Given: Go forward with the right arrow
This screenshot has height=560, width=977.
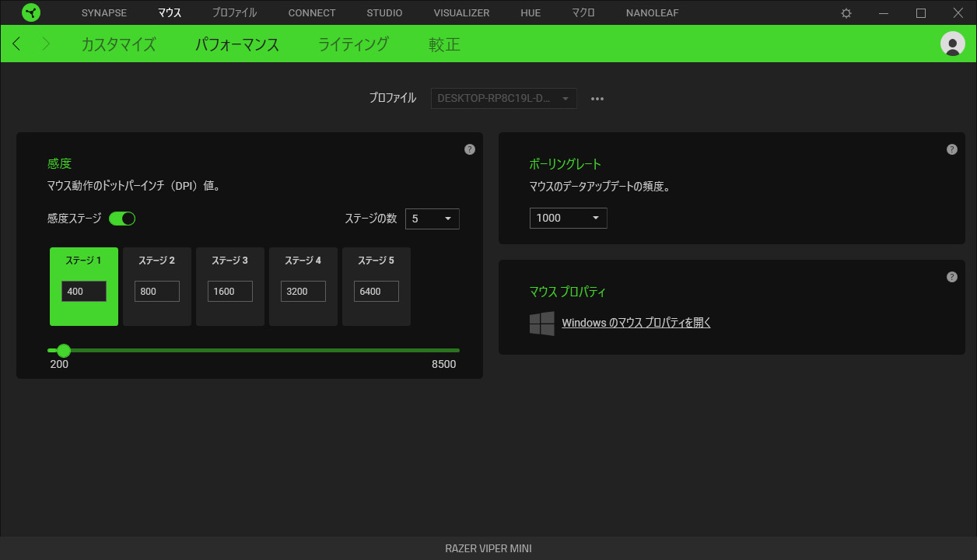Looking at the screenshot, I should [x=46, y=44].
